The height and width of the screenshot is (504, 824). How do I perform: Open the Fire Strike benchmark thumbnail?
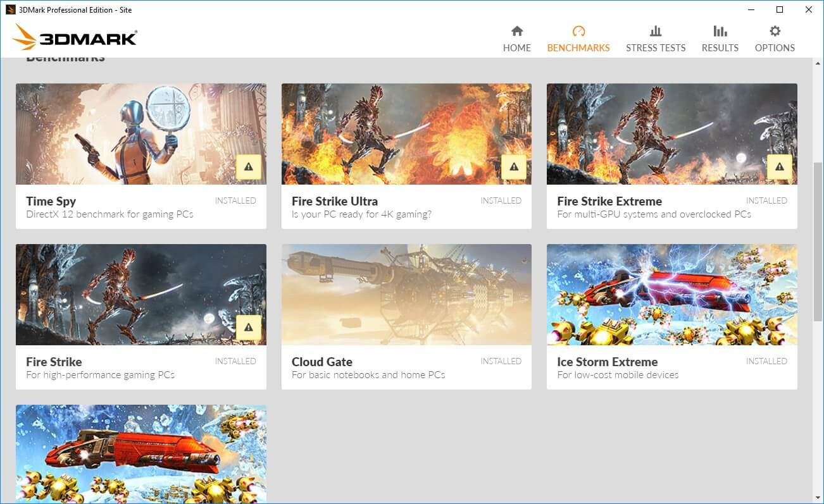[141, 295]
